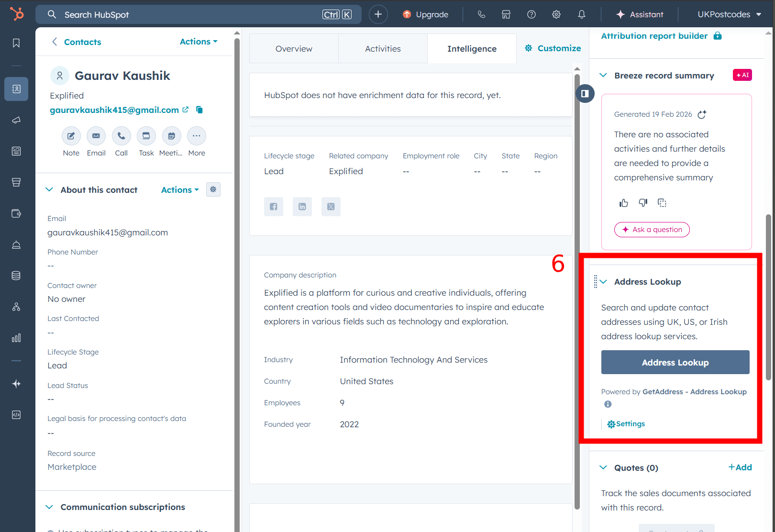Give thumbs down on the Breeze record summary
775x532 pixels.
pyautogui.click(x=642, y=202)
